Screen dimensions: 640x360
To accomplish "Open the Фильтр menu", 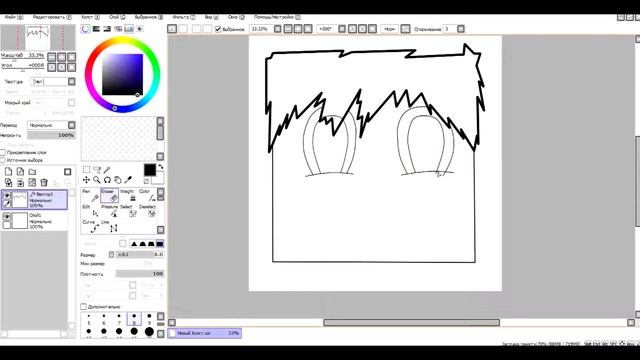I will (184, 17).
